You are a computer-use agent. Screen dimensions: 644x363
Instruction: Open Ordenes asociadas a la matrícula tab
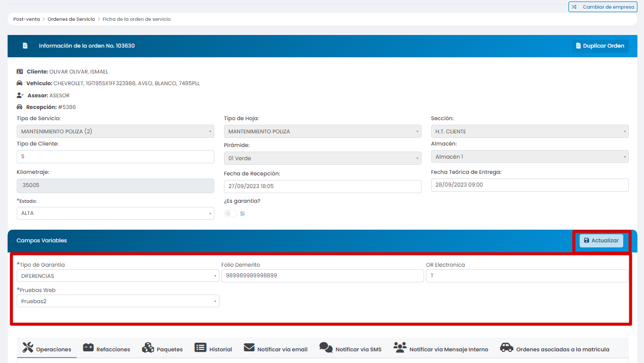(x=555, y=348)
